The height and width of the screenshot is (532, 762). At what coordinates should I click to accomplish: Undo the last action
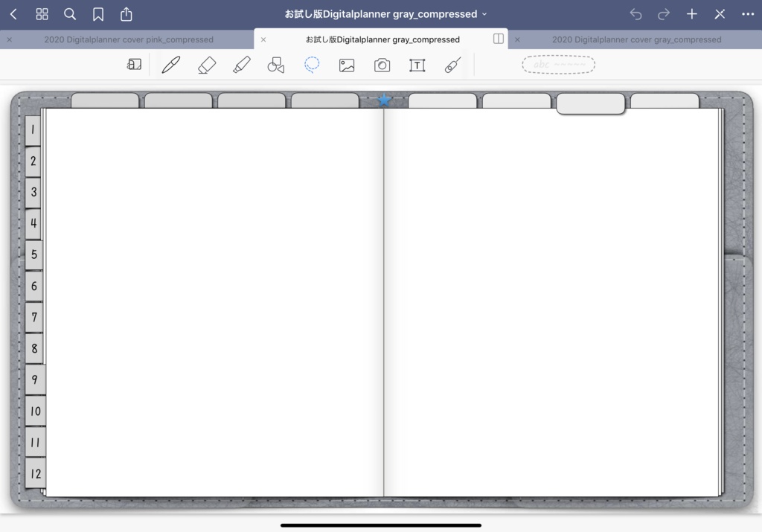[635, 14]
